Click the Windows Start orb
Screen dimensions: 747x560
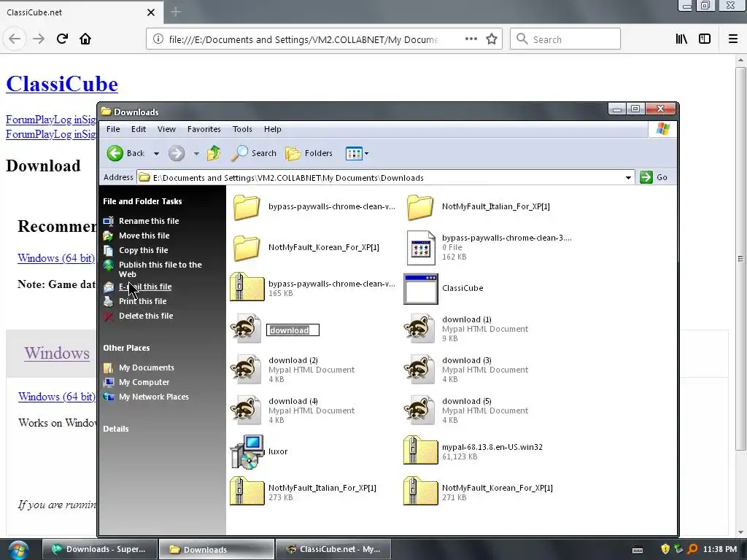(x=18, y=551)
